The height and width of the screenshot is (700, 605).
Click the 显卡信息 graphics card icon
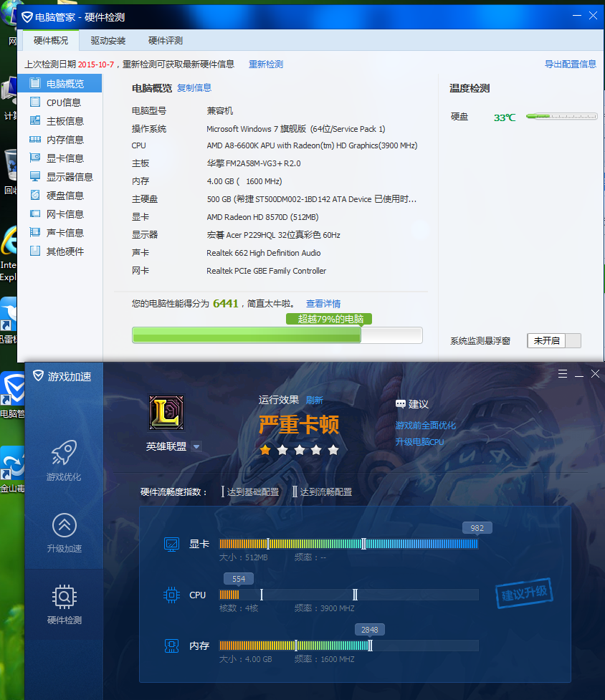pyautogui.click(x=35, y=158)
